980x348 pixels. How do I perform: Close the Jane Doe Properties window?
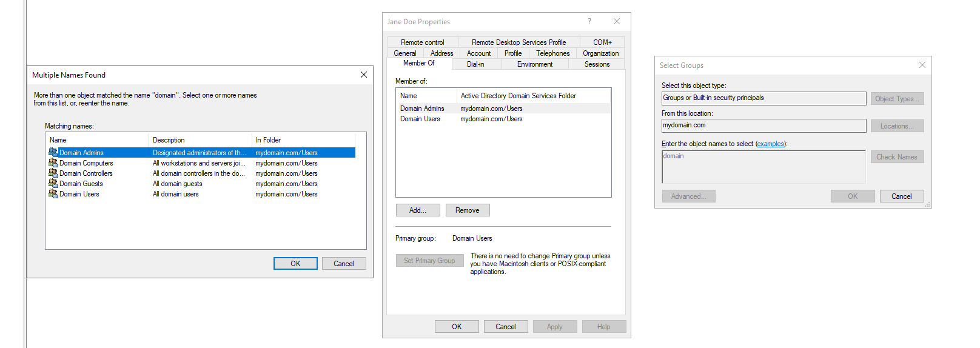617,21
